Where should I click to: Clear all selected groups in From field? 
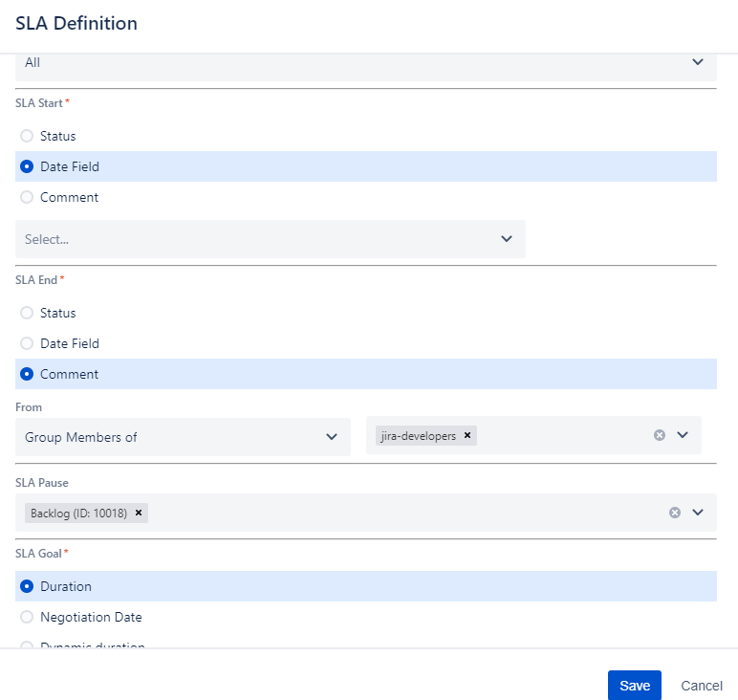tap(659, 435)
